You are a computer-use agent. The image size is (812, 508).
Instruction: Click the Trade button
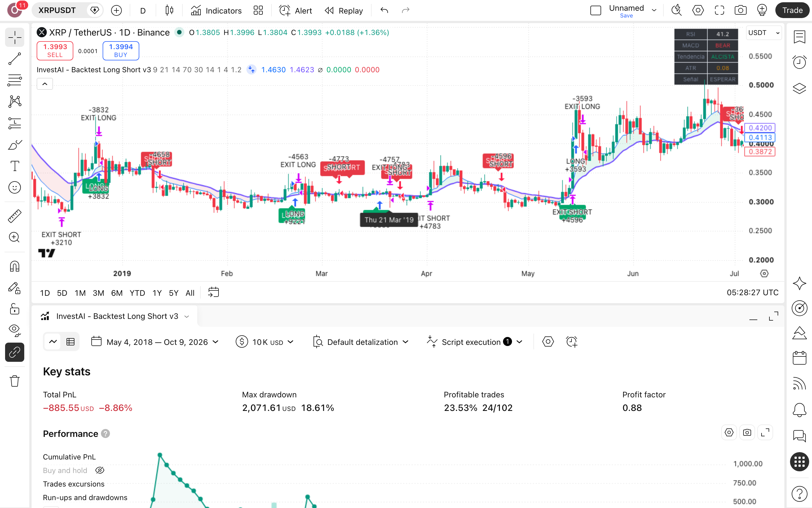tap(792, 10)
